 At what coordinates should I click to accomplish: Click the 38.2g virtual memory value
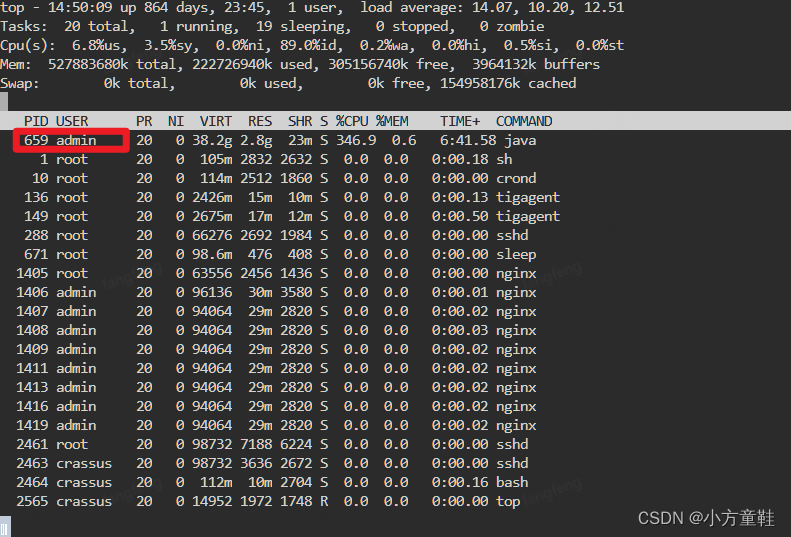click(212, 140)
